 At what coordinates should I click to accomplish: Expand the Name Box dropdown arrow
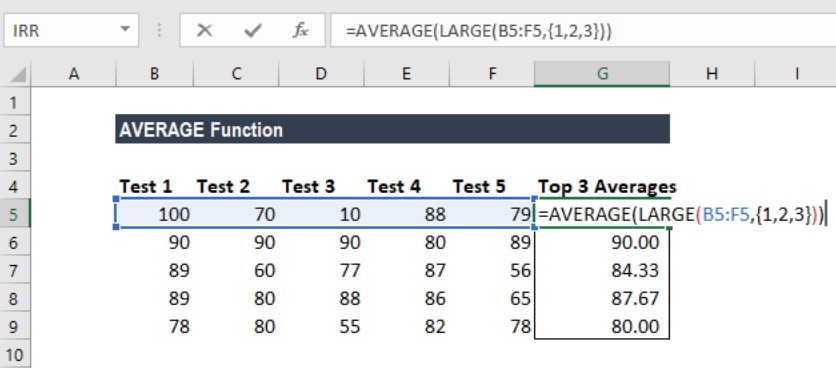pos(125,30)
